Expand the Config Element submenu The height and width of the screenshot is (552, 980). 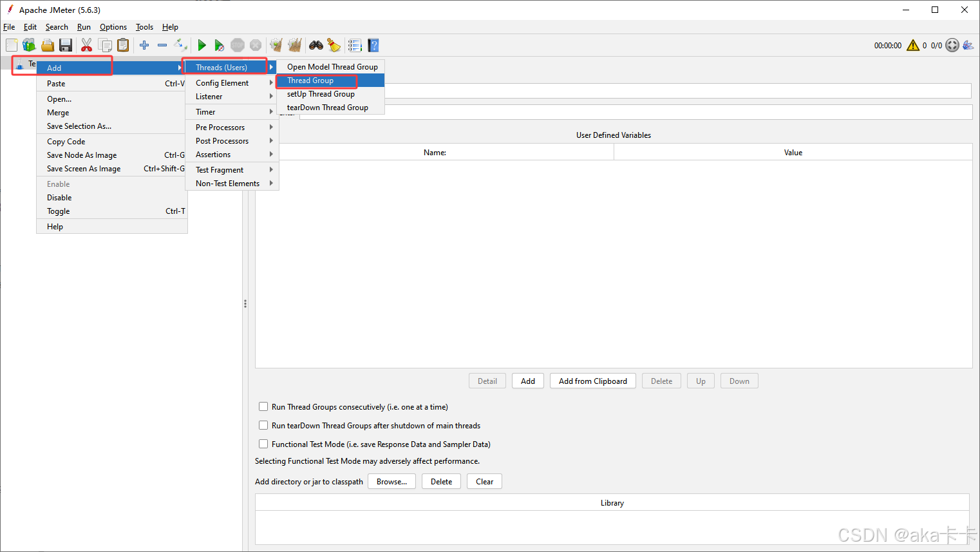coord(232,83)
